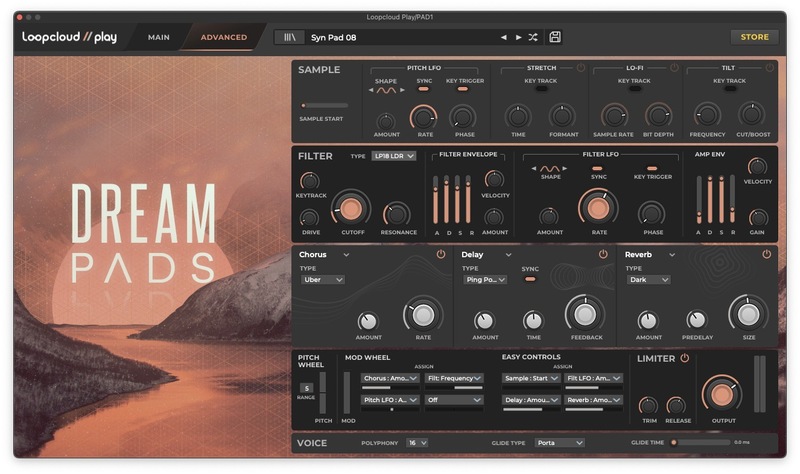The height and width of the screenshot is (474, 800).
Task: Click the shuffle random preset icon
Action: click(x=533, y=37)
